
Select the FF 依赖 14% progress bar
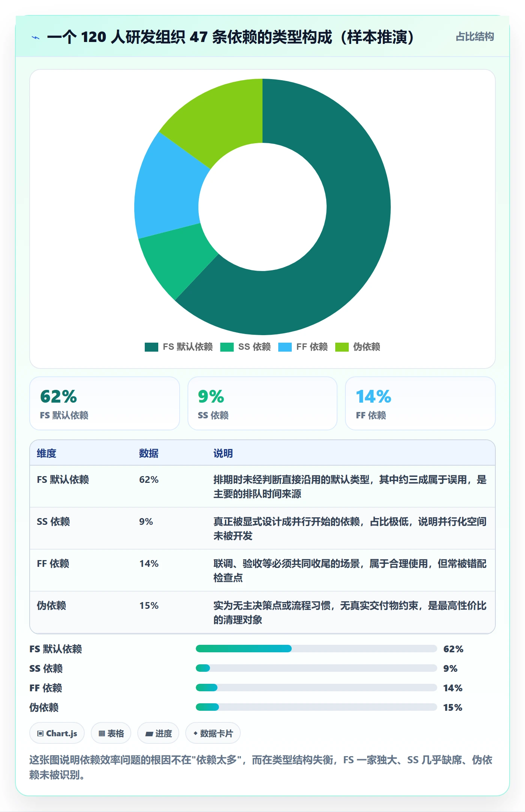[x=316, y=688]
